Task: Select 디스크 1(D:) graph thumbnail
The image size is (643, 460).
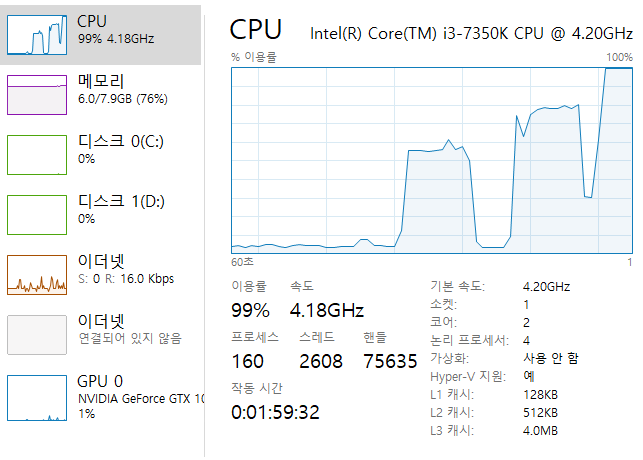Action: [x=37, y=215]
